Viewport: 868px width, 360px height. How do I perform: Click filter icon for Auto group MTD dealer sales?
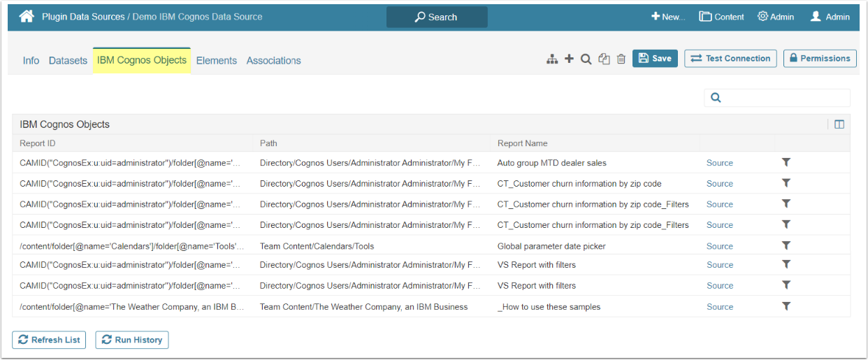786,162
